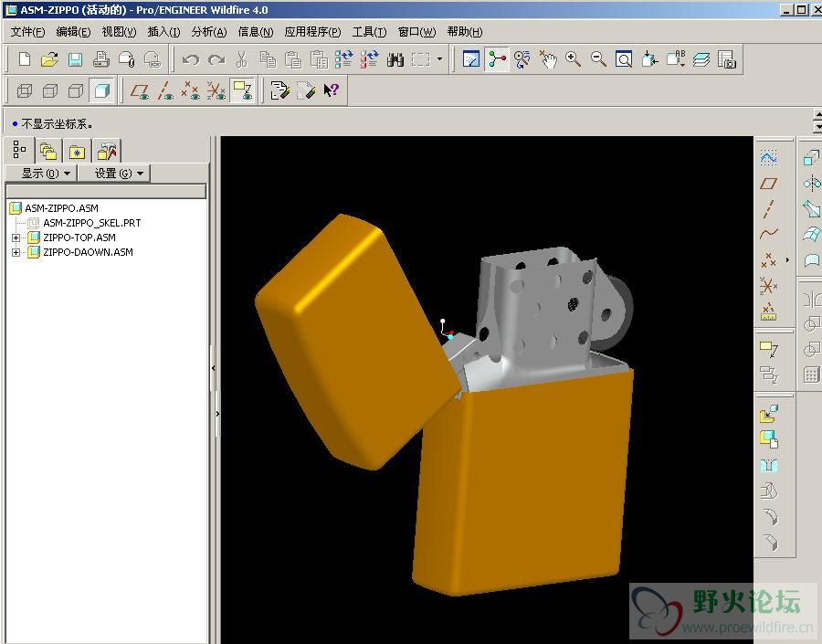Expand ZIPPO-TOP.ASM tree node

coord(16,238)
